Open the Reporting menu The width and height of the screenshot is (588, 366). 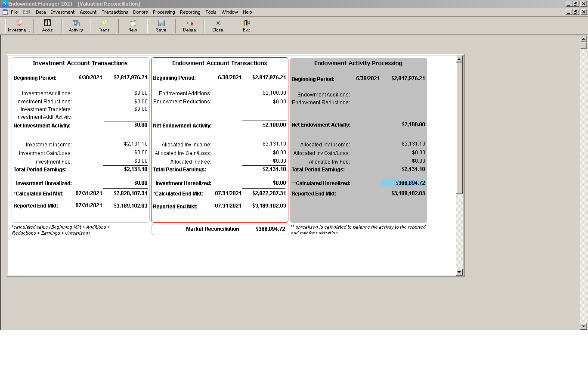coord(190,12)
